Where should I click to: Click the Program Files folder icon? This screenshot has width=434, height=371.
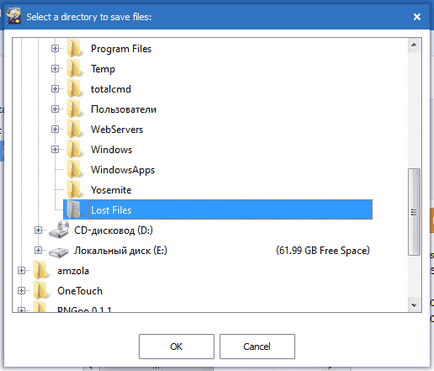tap(74, 49)
